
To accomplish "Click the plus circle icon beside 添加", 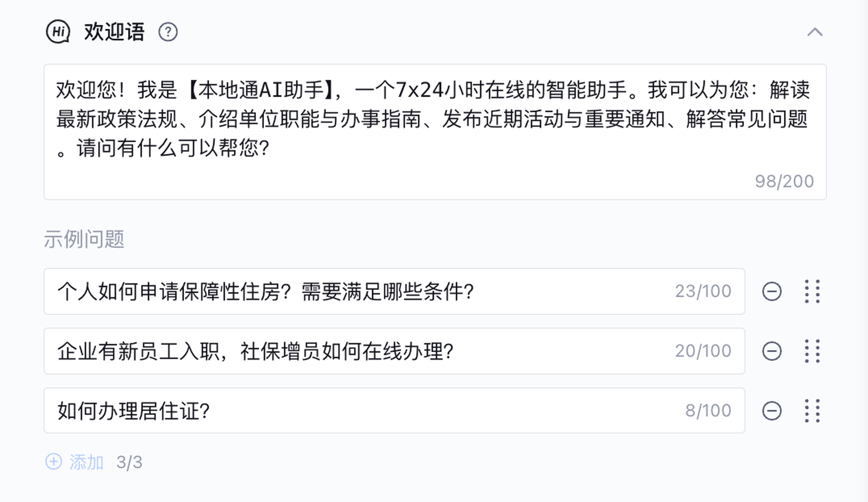I will click(54, 462).
